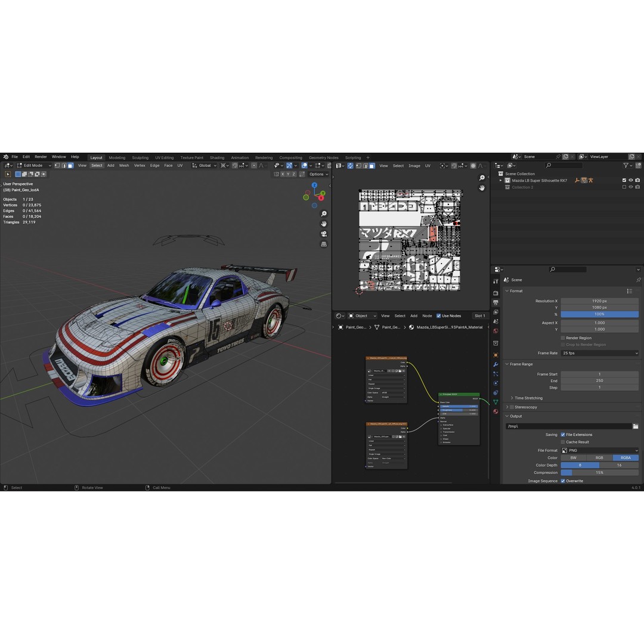
Task: Select RGBA color mode button
Action: click(626, 458)
